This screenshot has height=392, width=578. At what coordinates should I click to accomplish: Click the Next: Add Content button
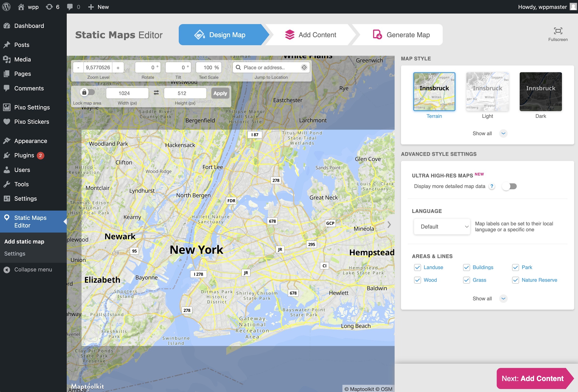pos(532,378)
